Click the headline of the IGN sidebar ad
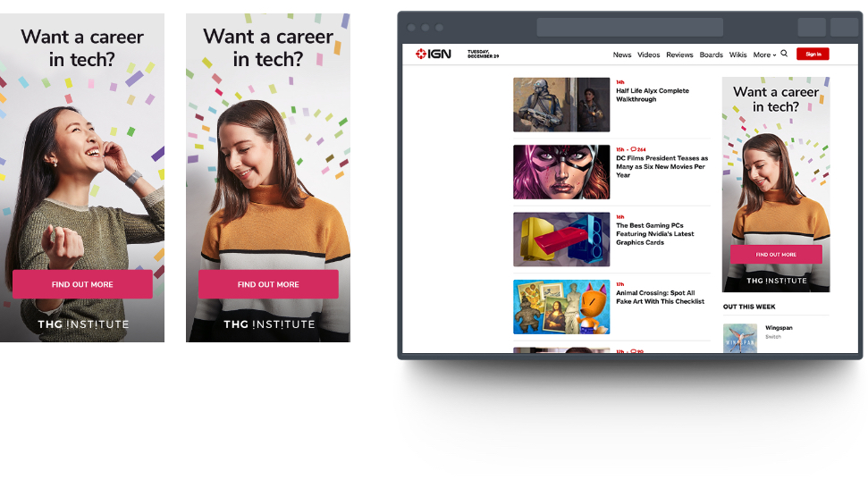The width and height of the screenshot is (868, 488). [776, 99]
